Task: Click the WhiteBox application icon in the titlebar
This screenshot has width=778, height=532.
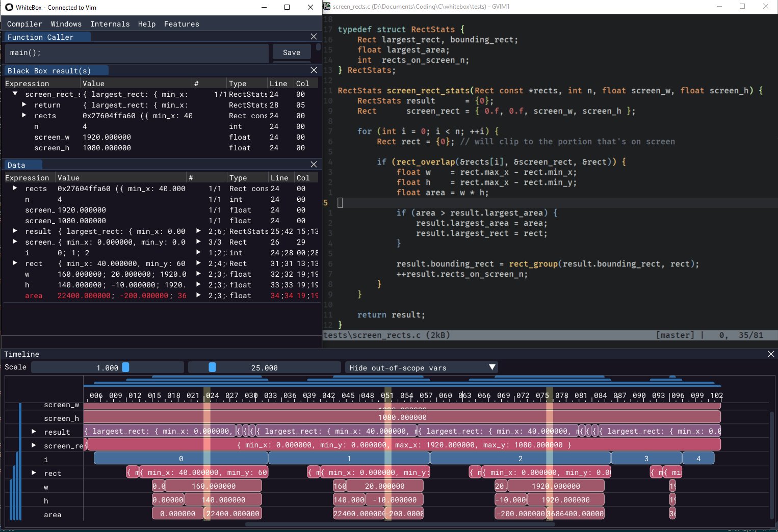Action: coord(9,7)
